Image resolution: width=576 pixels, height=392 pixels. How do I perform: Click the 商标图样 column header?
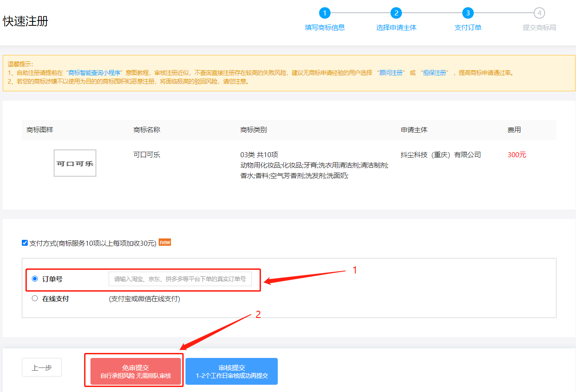40,130
